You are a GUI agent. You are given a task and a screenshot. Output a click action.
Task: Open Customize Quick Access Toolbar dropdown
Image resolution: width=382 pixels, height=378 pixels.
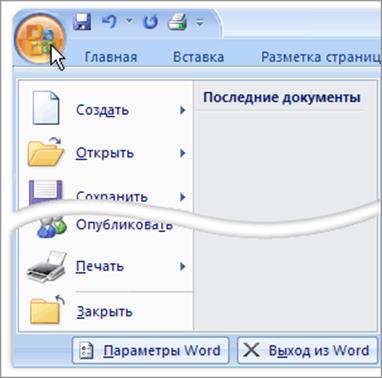(x=199, y=23)
